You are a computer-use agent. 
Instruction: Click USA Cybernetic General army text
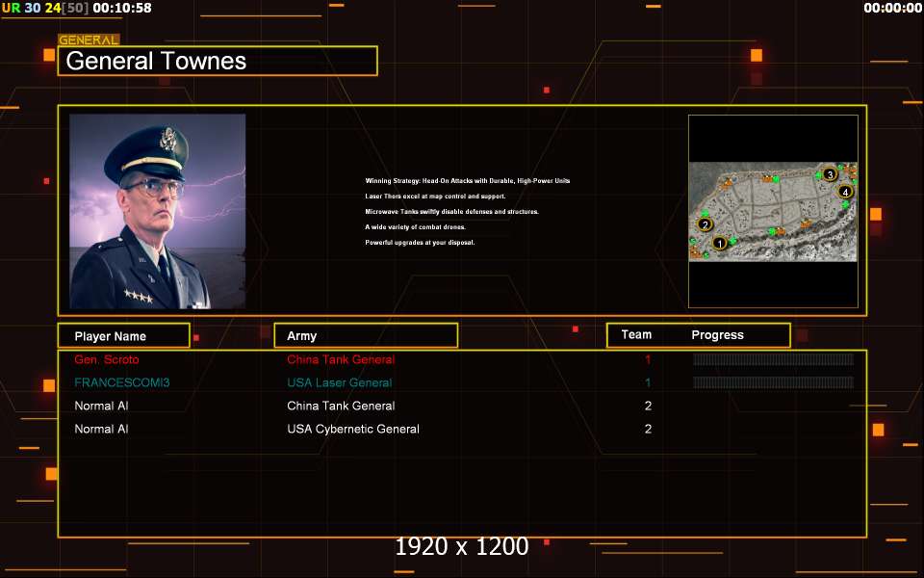pos(353,429)
